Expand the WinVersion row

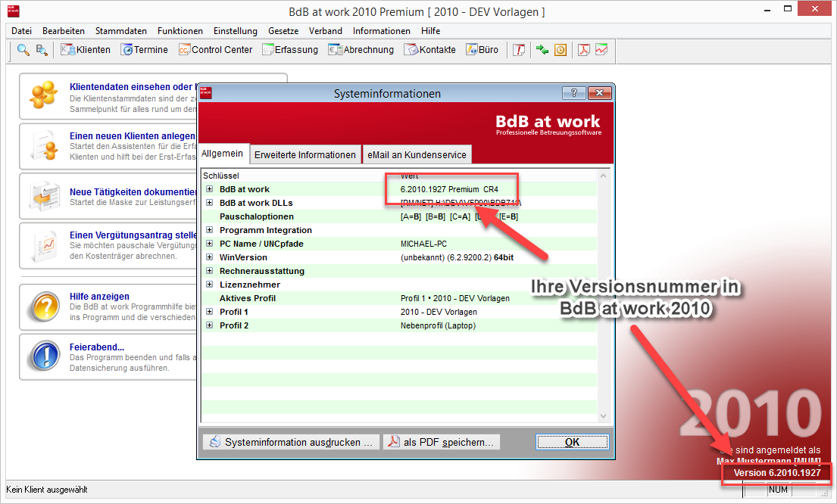point(209,257)
